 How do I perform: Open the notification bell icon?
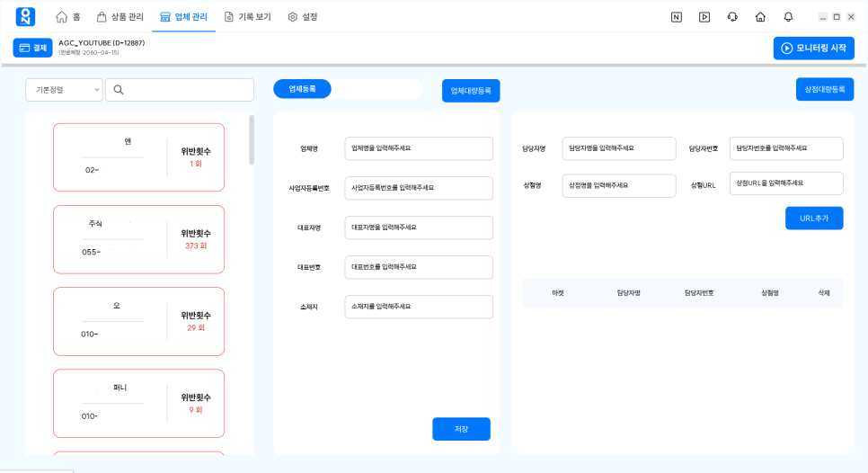(788, 17)
